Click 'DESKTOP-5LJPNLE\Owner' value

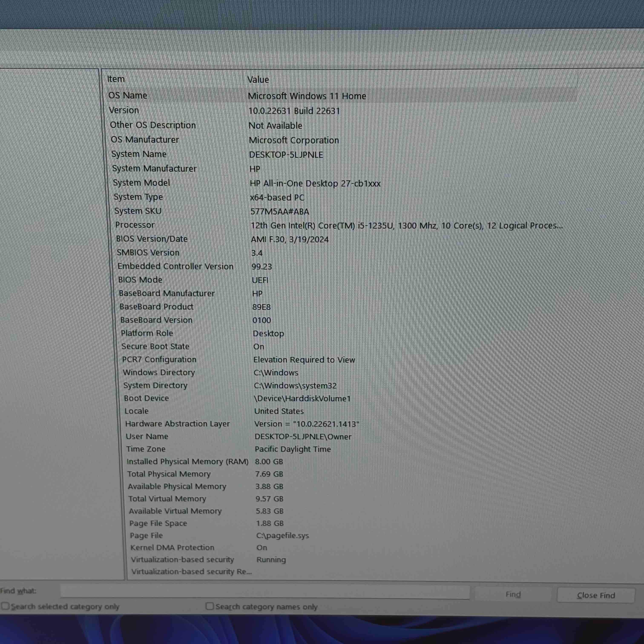point(303,437)
